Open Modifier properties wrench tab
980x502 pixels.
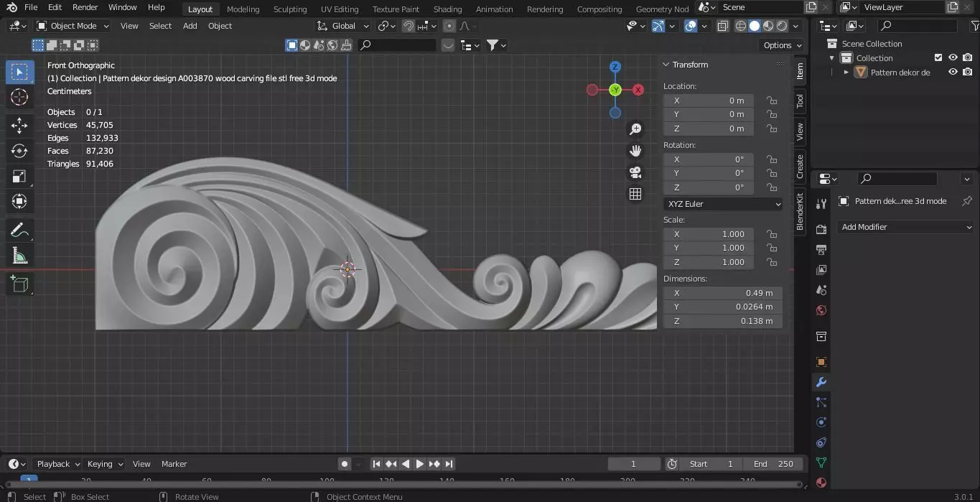point(821,382)
